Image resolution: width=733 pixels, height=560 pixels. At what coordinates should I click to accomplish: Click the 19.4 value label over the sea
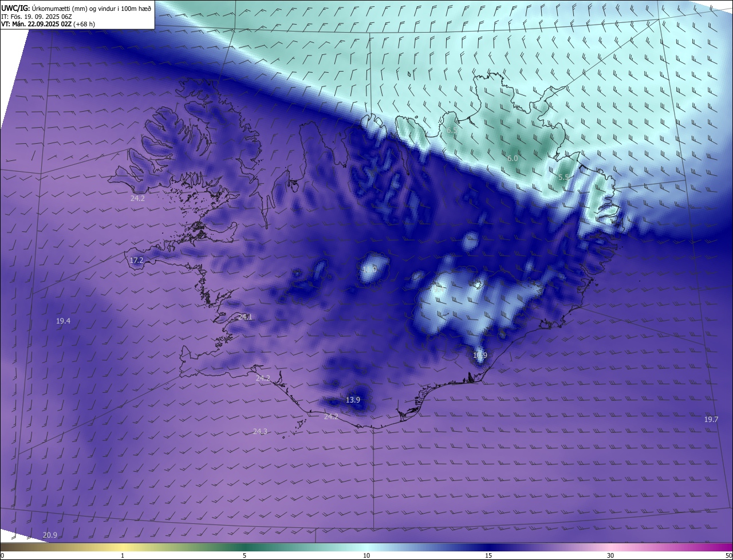(x=63, y=321)
